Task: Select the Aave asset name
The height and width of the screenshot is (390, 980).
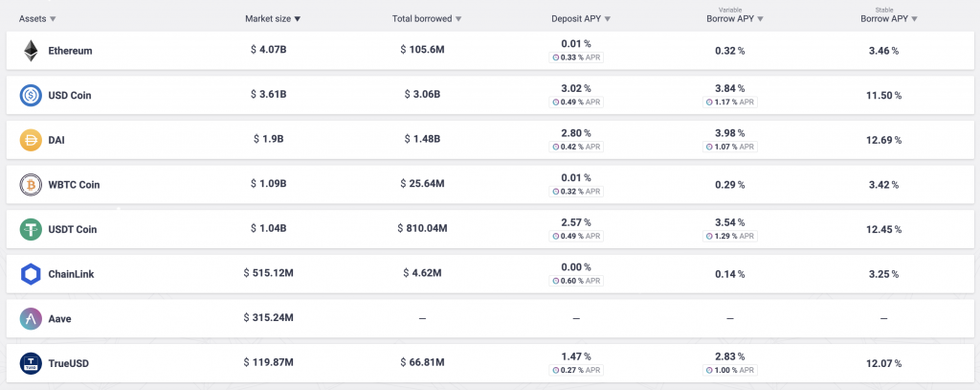Action: point(59,319)
